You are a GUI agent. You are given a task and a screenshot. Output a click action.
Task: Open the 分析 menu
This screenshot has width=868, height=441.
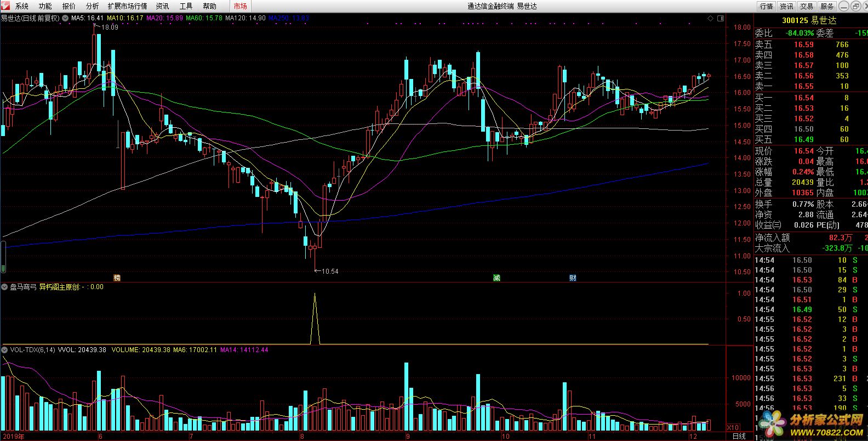pyautogui.click(x=93, y=6)
